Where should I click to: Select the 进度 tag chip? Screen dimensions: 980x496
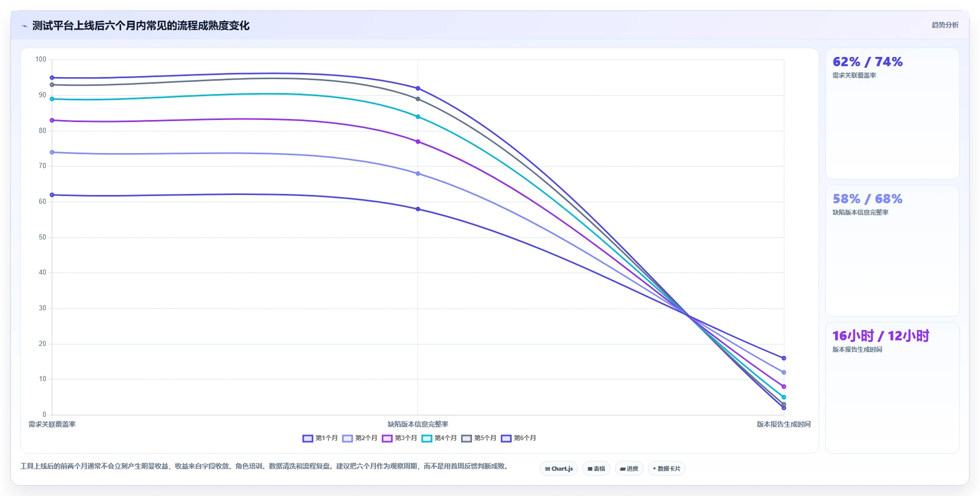click(629, 469)
